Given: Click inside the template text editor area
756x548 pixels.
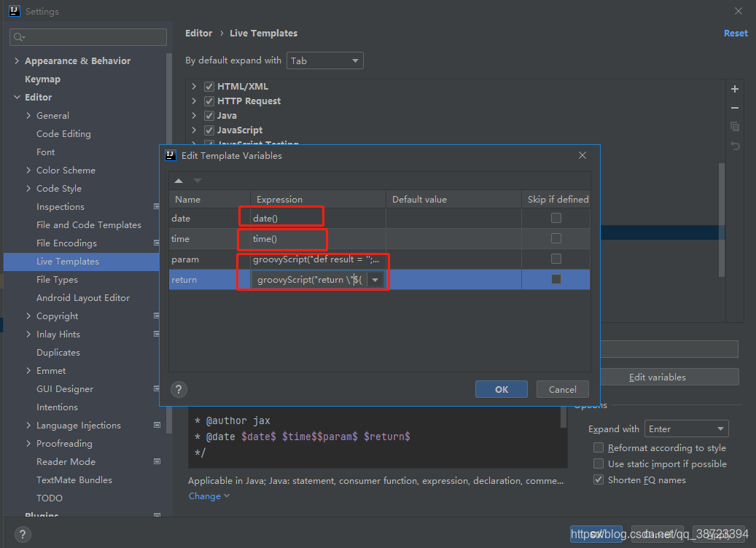Looking at the screenshot, I should (x=374, y=437).
